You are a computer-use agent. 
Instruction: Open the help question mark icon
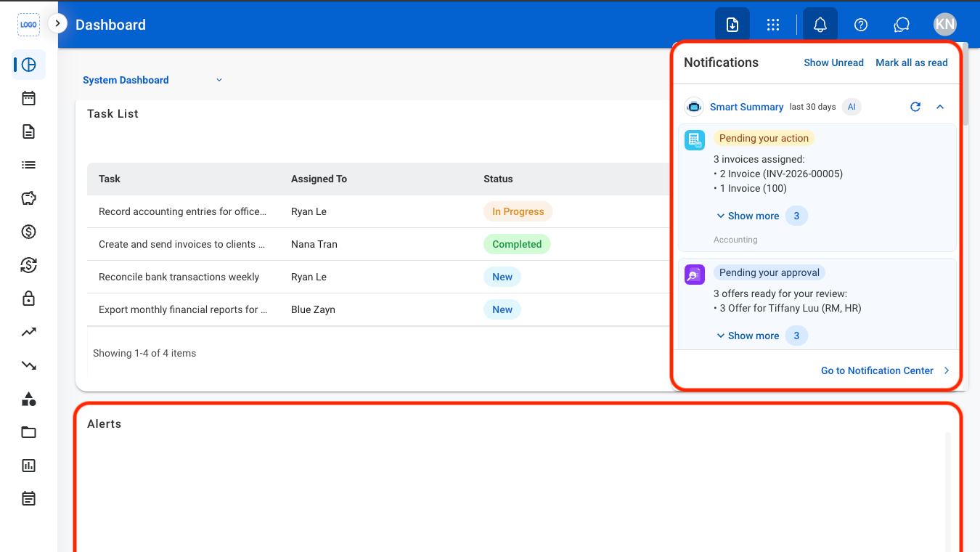pyautogui.click(x=861, y=25)
